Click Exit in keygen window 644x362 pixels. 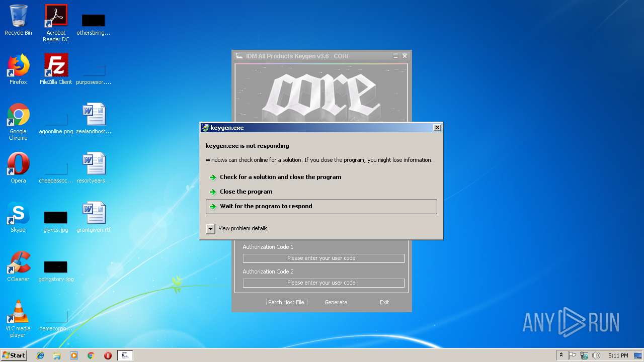tap(384, 302)
